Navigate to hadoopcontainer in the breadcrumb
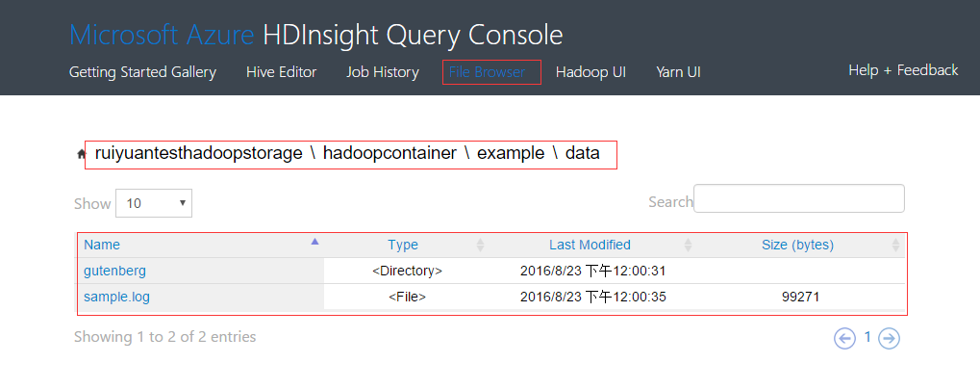The width and height of the screenshot is (980, 389). coord(389,154)
